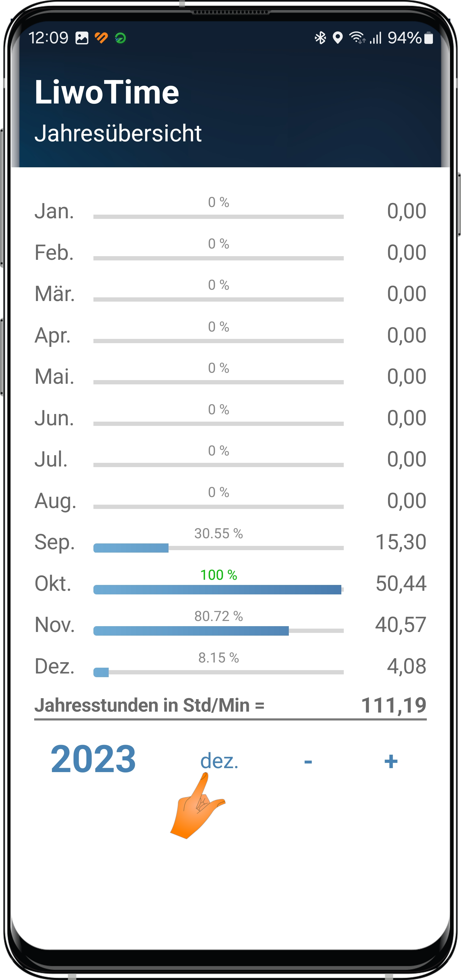Tap the dez. month selector

point(219,761)
